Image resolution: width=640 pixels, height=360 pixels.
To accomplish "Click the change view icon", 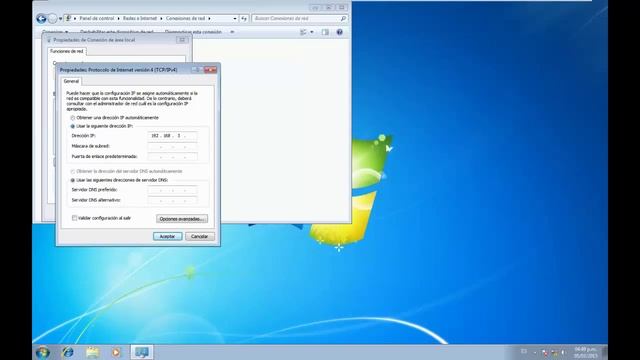I will (303, 32).
